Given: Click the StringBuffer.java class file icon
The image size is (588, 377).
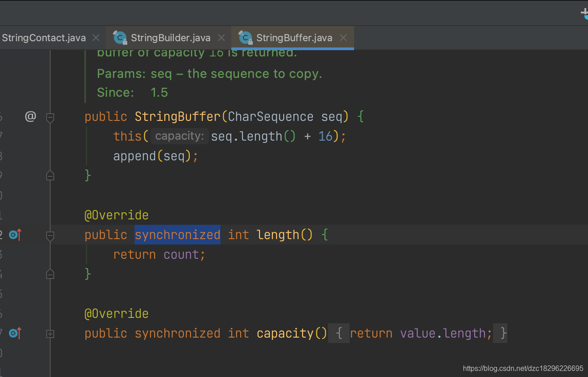Looking at the screenshot, I should pos(246,38).
